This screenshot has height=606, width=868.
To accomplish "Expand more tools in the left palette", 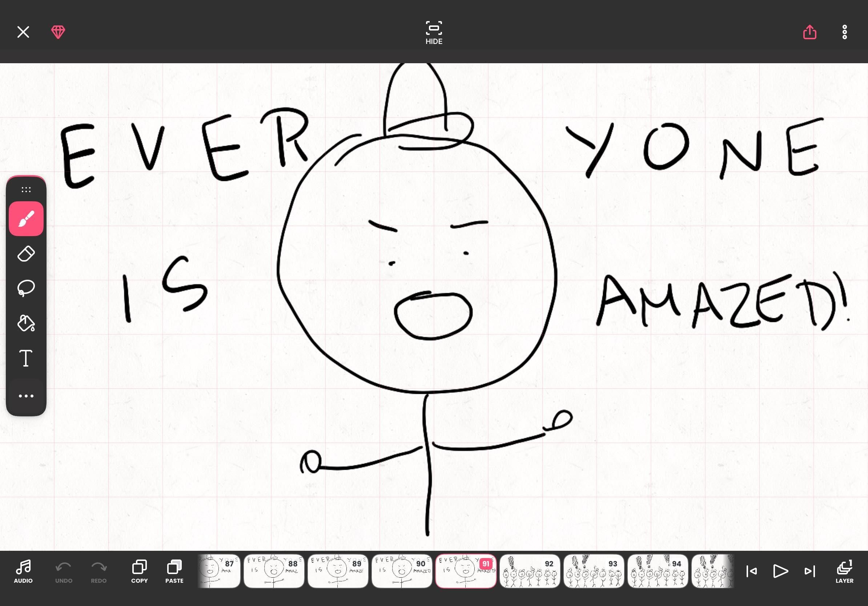I will tap(26, 396).
